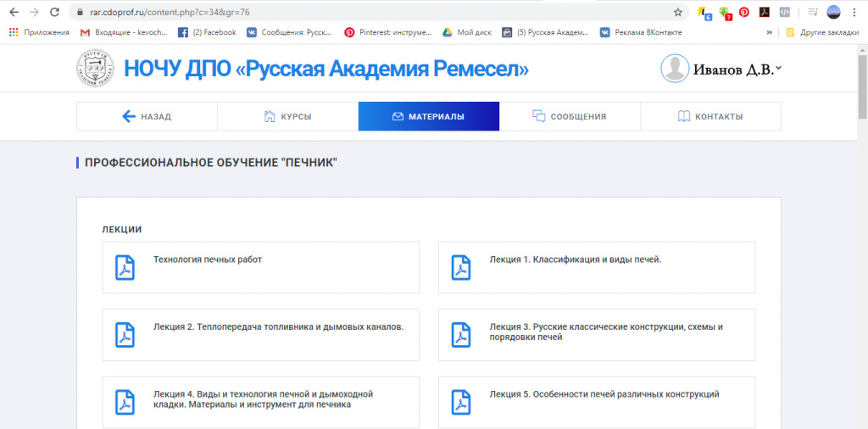Expand the Иванов Д.В. user dropdown arrow
The height and width of the screenshot is (429, 868).
[x=778, y=68]
